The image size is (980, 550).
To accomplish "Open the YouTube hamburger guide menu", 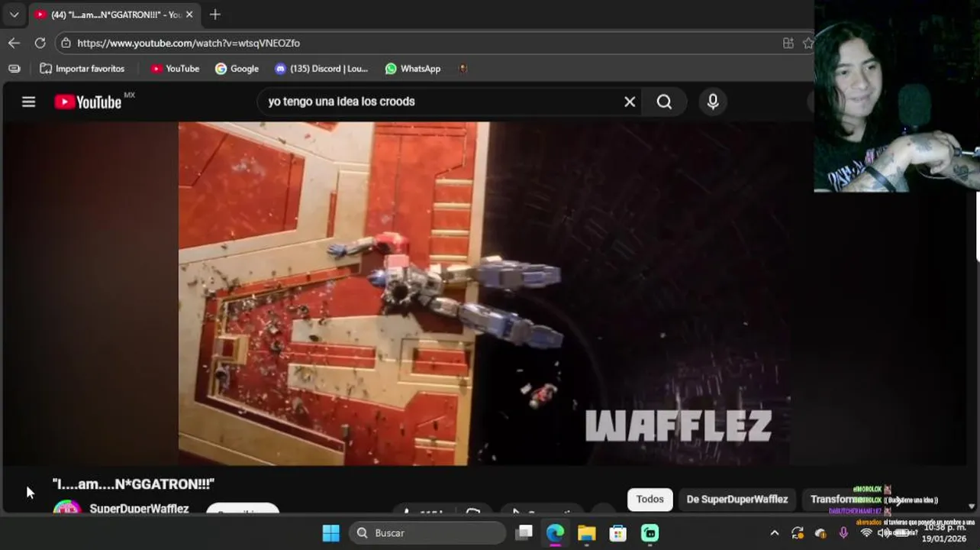I will (x=28, y=102).
